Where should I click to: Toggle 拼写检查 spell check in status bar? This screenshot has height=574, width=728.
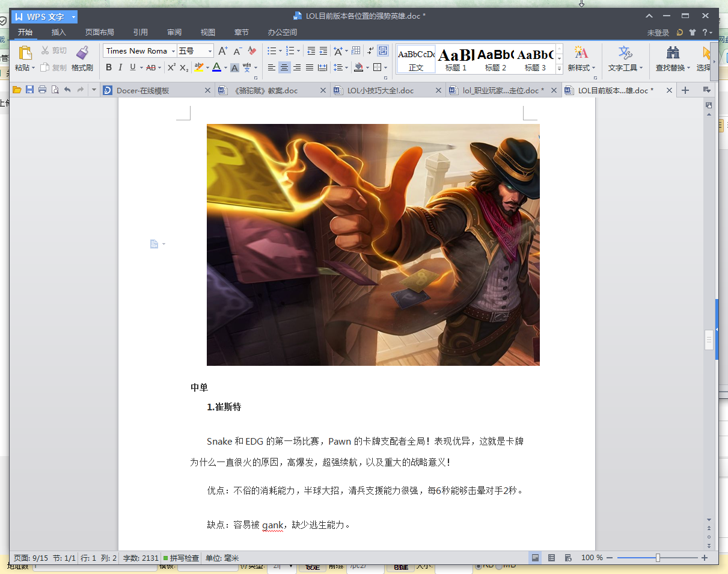coord(181,558)
